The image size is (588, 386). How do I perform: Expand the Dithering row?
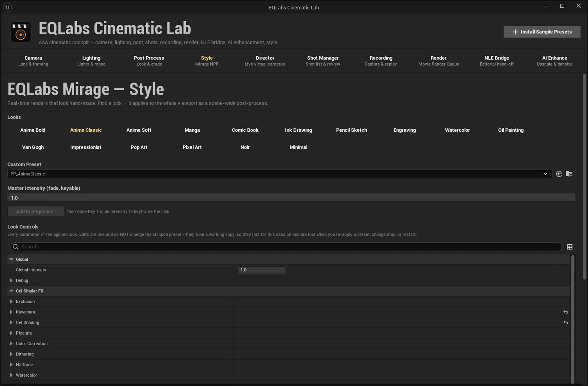click(x=11, y=354)
